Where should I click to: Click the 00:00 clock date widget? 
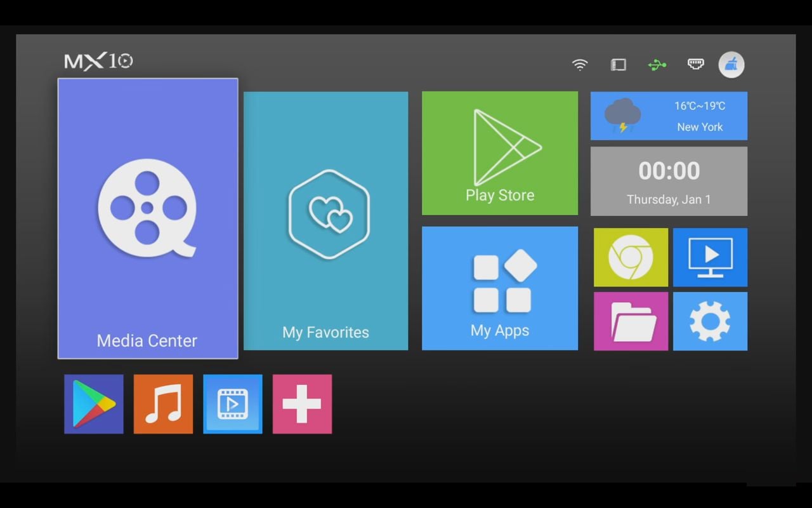coord(669,181)
